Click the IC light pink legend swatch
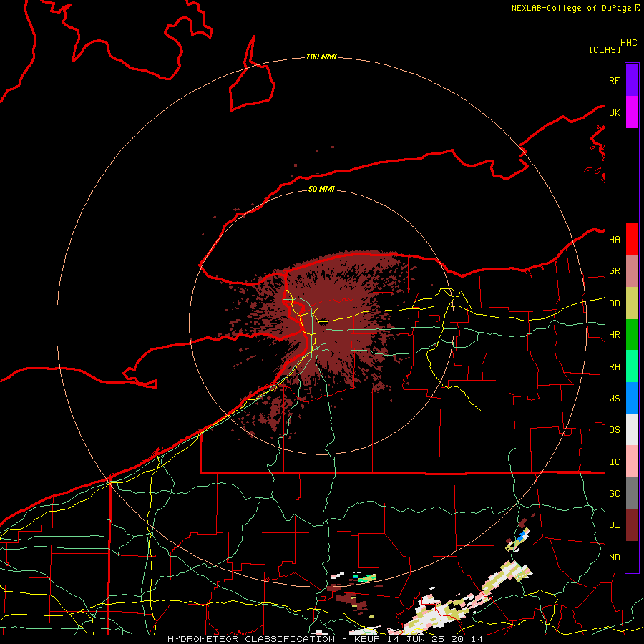This screenshot has height=644, width=644. pyautogui.click(x=632, y=462)
